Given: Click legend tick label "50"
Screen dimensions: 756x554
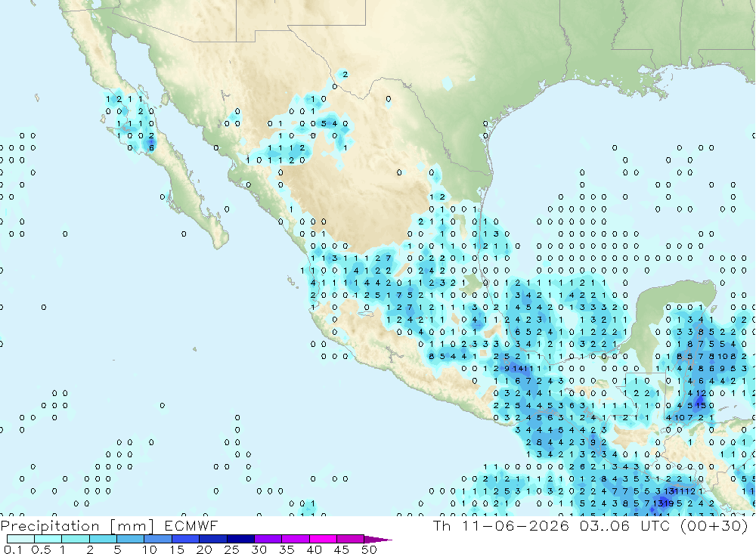Looking at the screenshot, I should click(x=369, y=549).
